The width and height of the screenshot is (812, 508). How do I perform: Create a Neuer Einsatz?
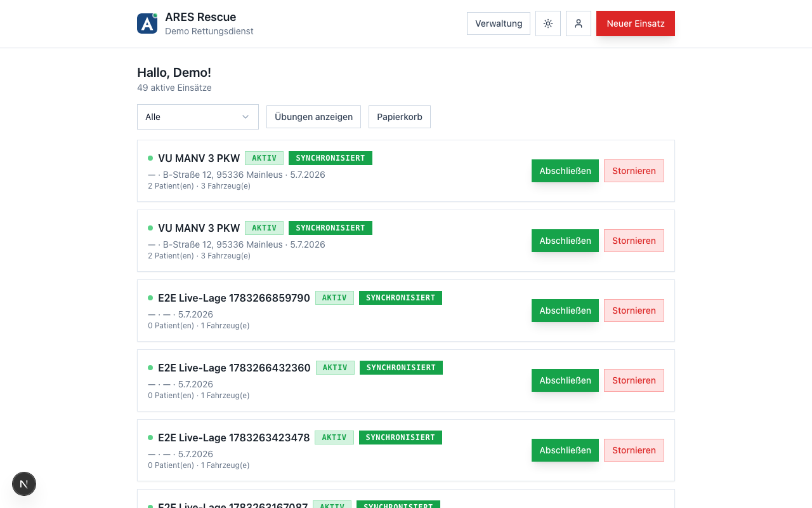pos(636,23)
